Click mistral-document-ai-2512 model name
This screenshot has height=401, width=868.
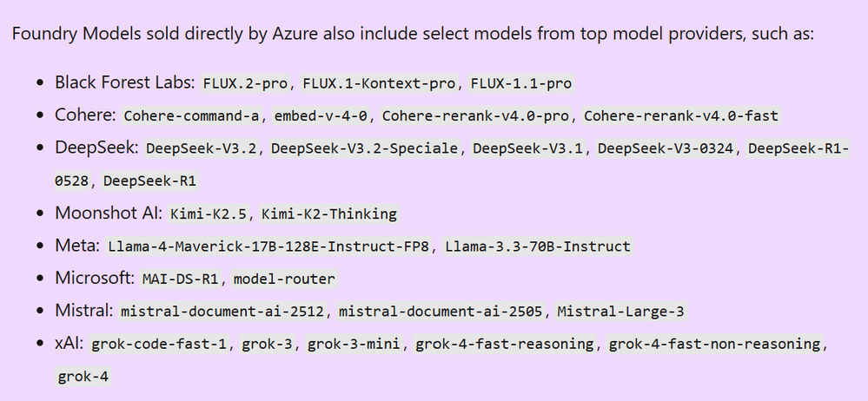(224, 311)
